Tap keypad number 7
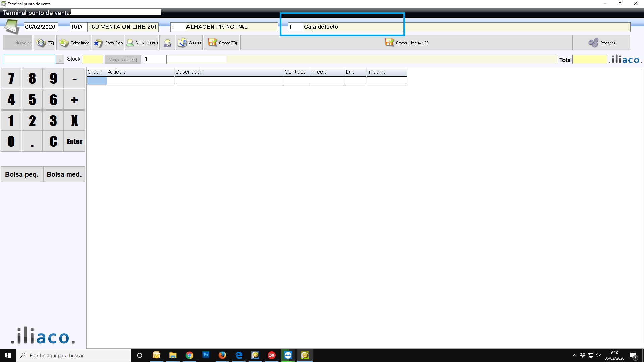Screen dimensions: 644x362 click(11, 78)
